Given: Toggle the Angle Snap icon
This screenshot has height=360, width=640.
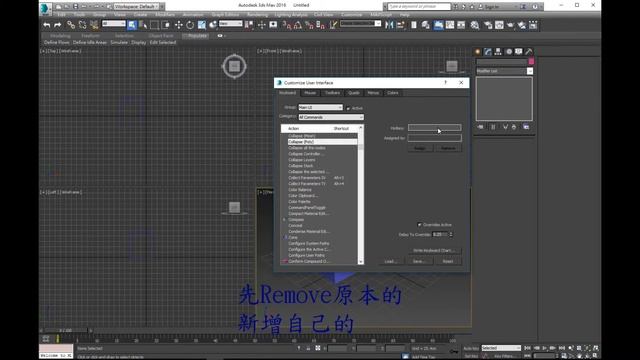Looking at the screenshot, I should (298, 25).
